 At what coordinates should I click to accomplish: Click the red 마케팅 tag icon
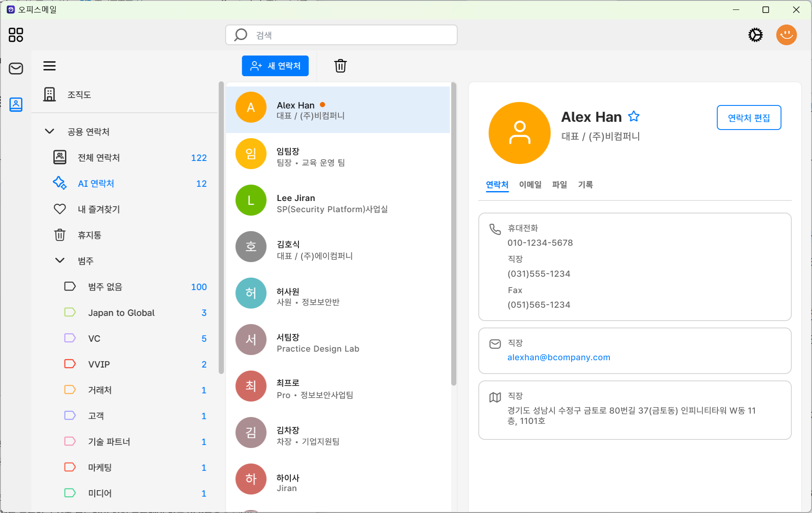[x=70, y=467]
